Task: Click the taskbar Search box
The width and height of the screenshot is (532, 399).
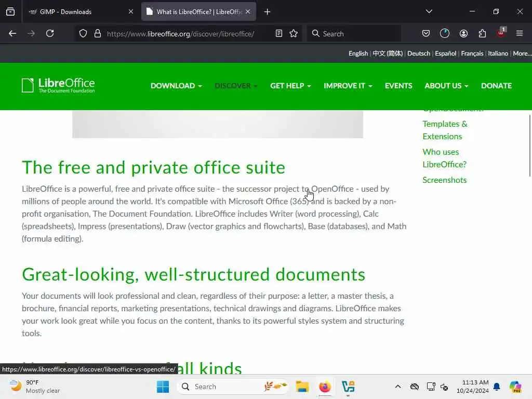Action: click(233, 387)
